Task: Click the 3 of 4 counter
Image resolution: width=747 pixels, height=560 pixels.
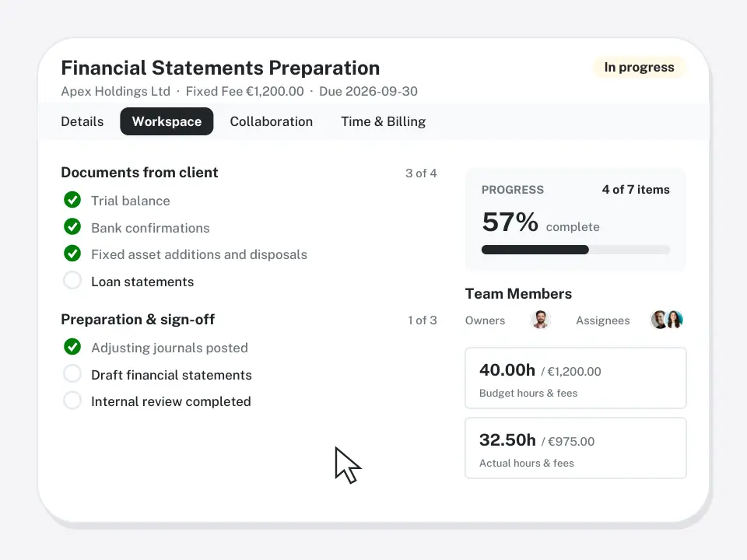Action: tap(421, 173)
